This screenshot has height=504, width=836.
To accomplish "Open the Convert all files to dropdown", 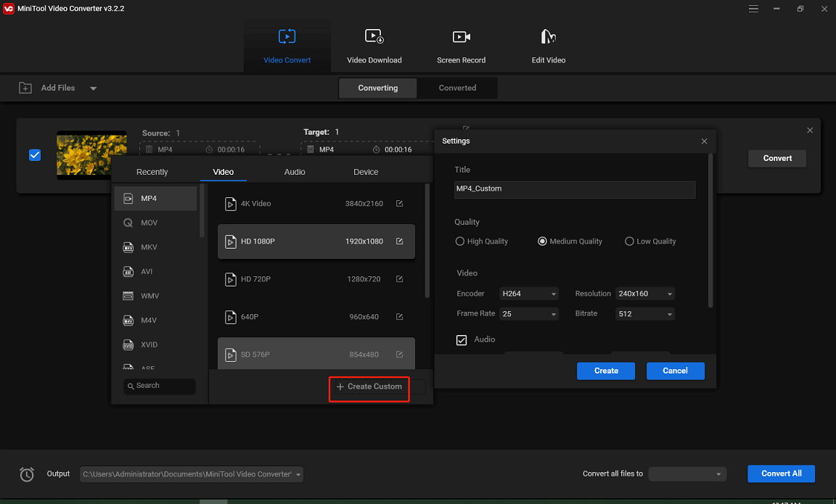I will 687,474.
